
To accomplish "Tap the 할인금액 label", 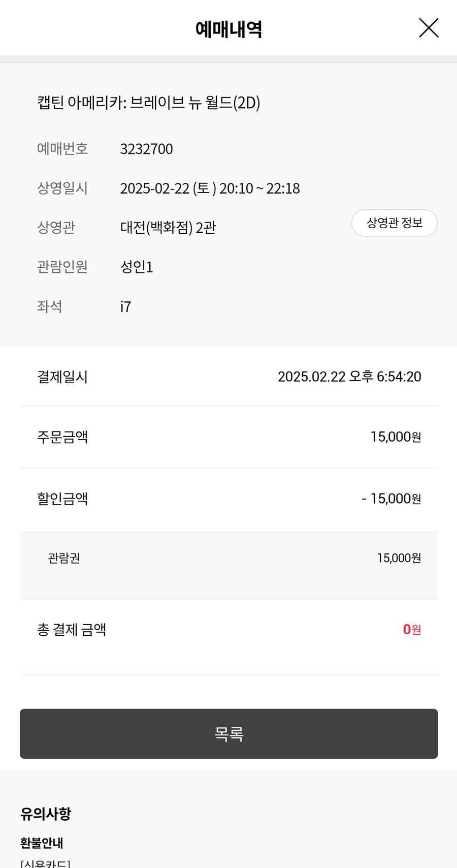I will pos(62,499).
